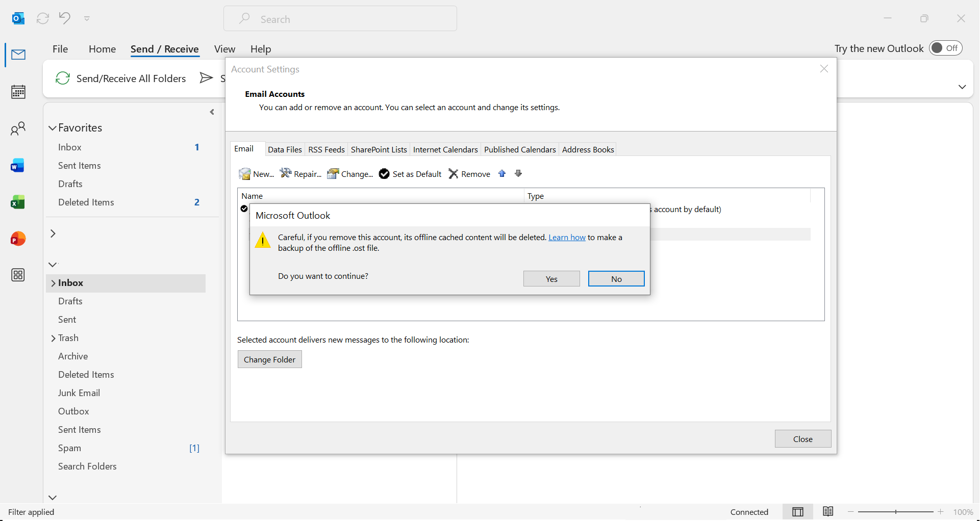980x521 pixels.
Task: Click Set as Default button
Action: (x=410, y=174)
